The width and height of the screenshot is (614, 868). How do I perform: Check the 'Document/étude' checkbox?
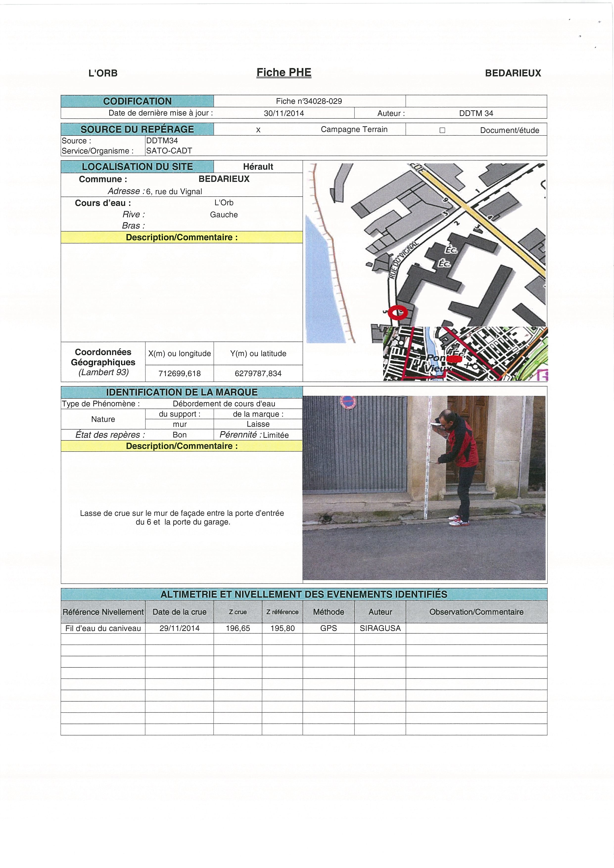(x=442, y=130)
